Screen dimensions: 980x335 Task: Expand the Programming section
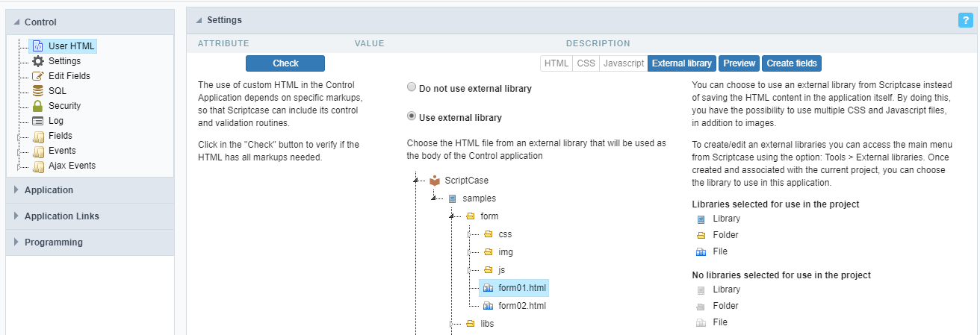pos(53,242)
